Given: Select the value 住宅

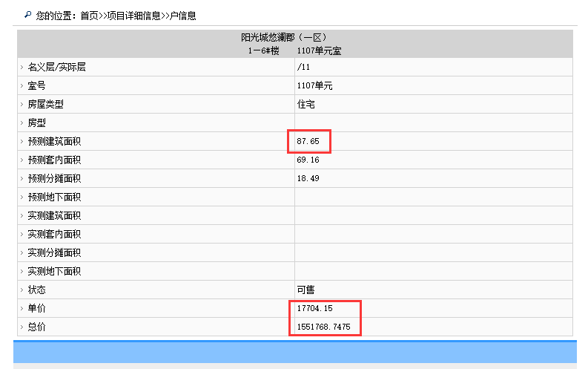Looking at the screenshot, I should [x=306, y=105].
